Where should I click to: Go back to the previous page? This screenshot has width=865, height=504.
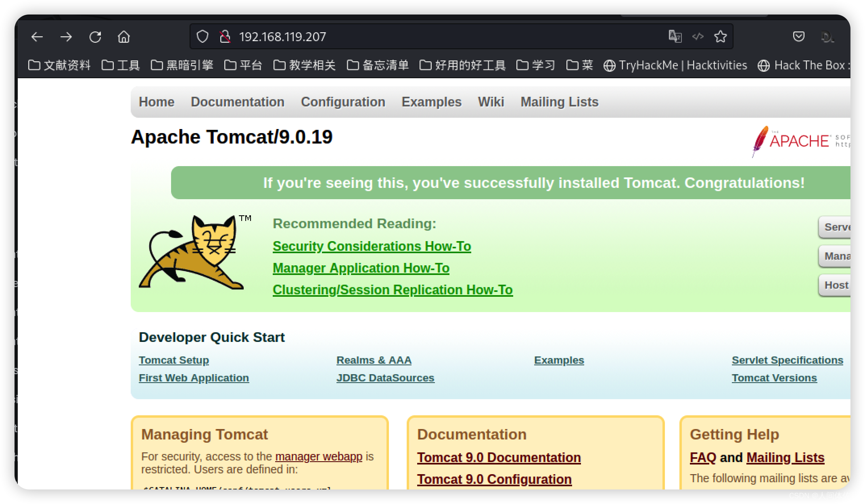37,37
